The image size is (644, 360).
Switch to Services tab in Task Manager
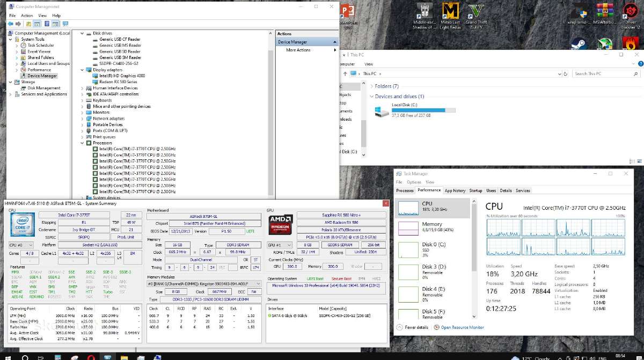(523, 190)
